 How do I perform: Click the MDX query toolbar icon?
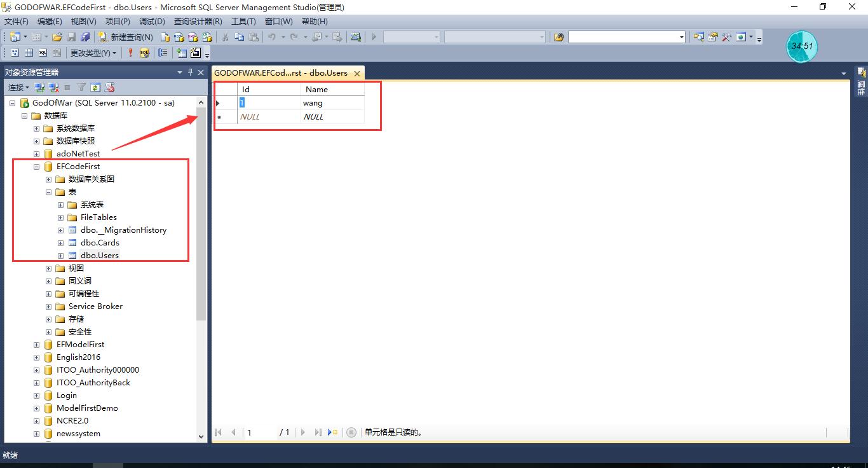tap(179, 37)
